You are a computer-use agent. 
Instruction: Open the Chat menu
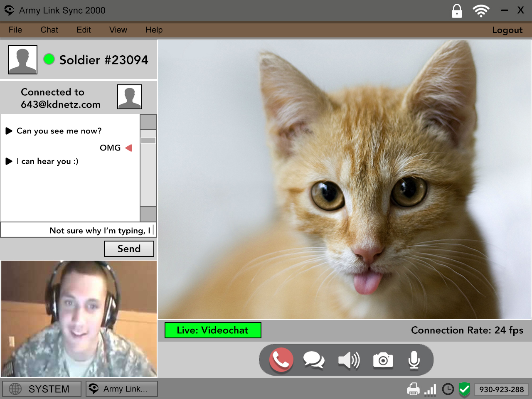pyautogui.click(x=49, y=30)
